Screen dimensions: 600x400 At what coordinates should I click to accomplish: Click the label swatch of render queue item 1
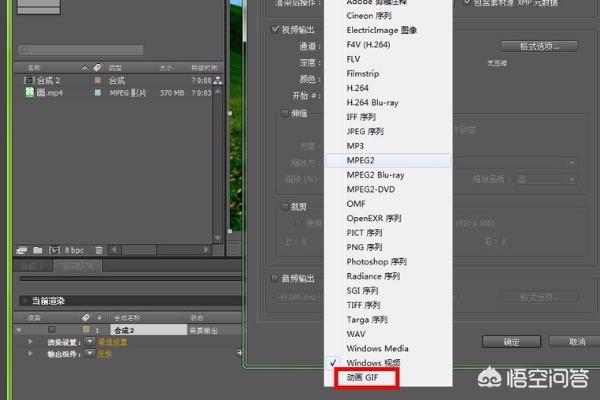tap(86, 330)
